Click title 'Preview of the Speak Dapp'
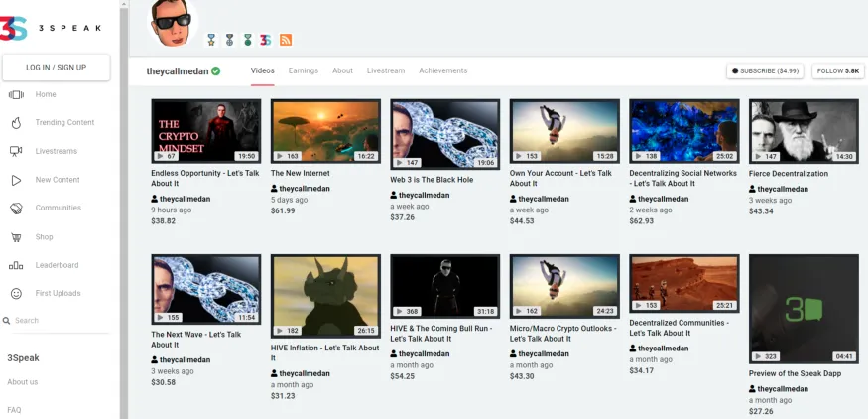868x419 pixels. point(795,374)
